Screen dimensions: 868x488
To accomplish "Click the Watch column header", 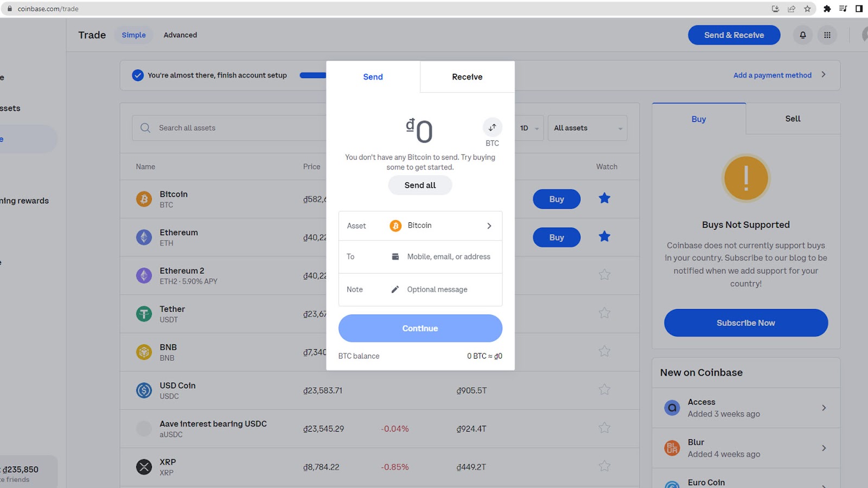I will coord(607,167).
